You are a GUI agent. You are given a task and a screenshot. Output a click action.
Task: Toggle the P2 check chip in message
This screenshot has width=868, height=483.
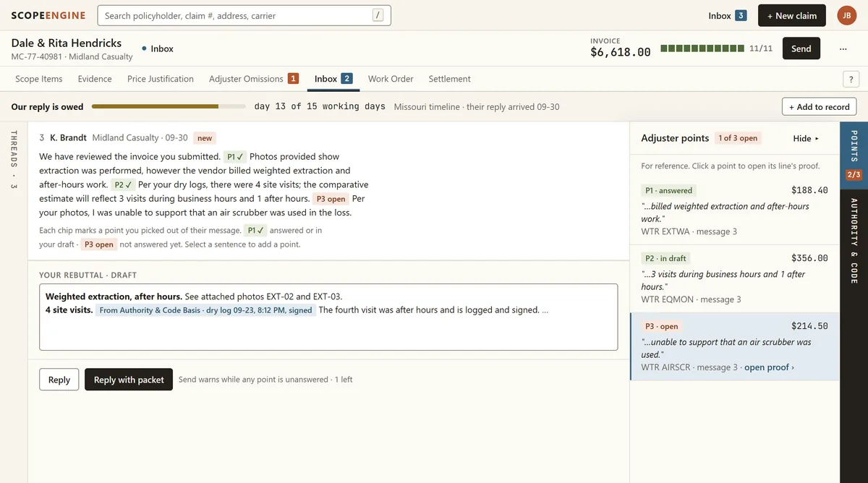123,184
